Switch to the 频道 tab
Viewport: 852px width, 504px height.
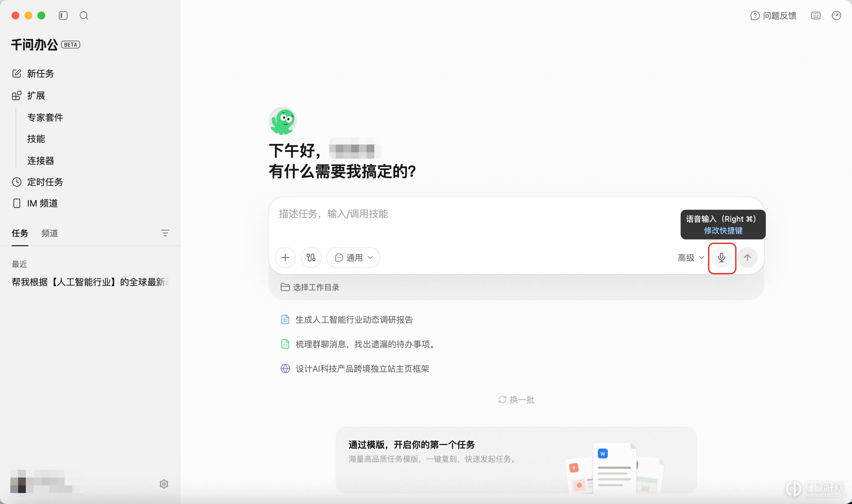50,233
